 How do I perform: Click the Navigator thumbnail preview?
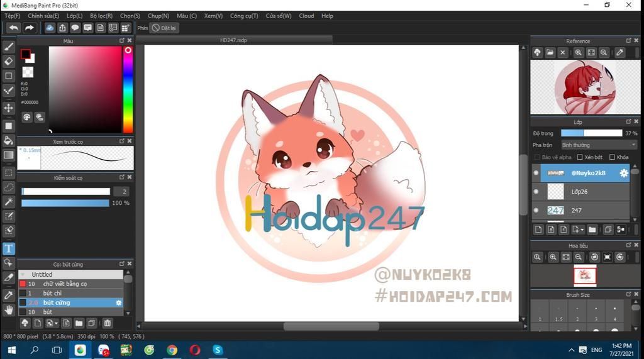pos(585,275)
